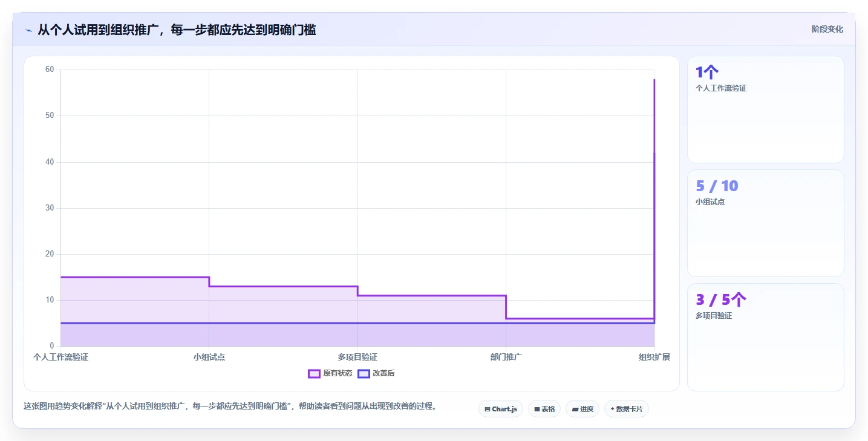
Task: Select the 5 / 10 小组试点 card
Action: [x=765, y=223]
